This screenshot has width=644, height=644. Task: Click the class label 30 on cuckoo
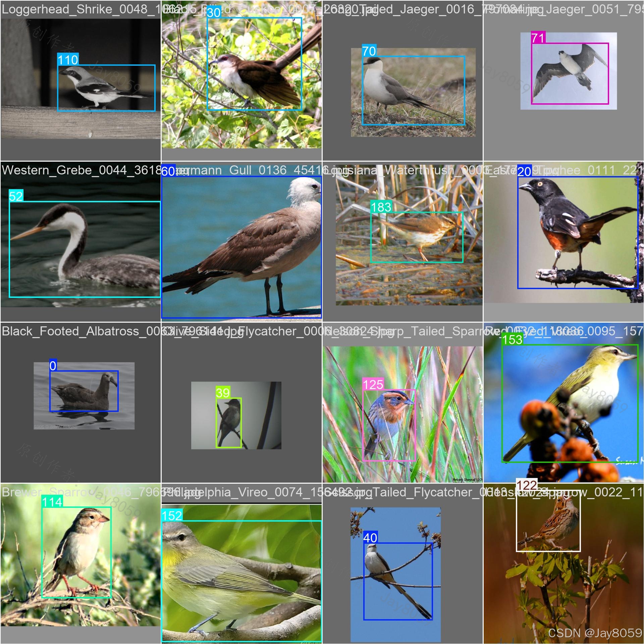(214, 12)
